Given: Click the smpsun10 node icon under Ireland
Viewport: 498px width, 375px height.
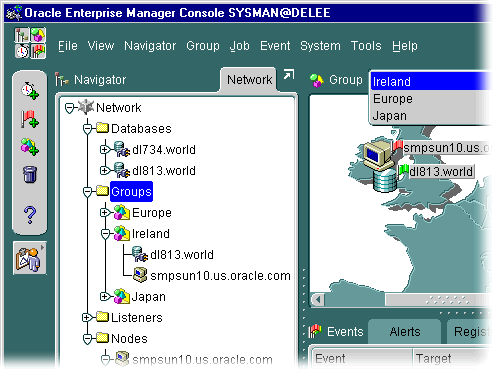Looking at the screenshot, I should (140, 275).
